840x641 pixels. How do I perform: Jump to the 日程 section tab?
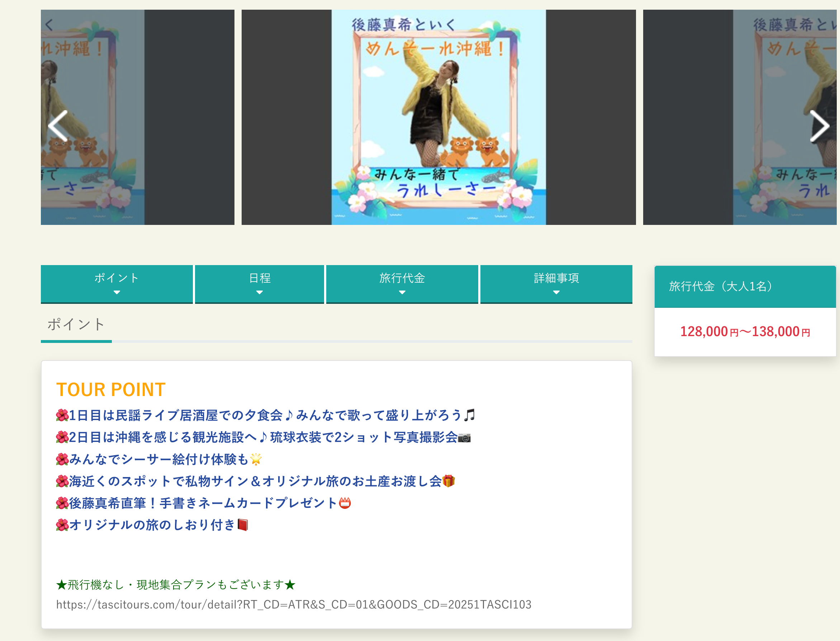point(259,284)
